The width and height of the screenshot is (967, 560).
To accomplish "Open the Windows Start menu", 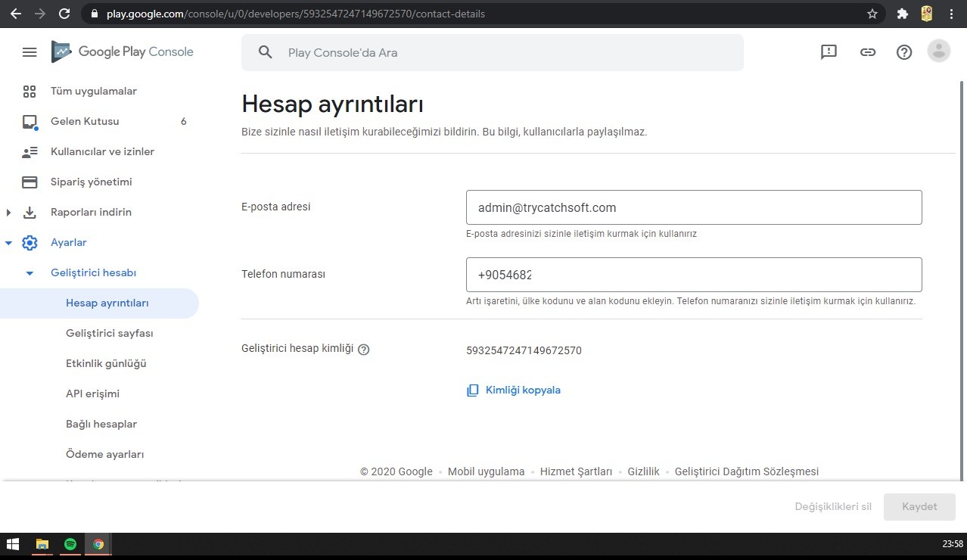I will [x=12, y=544].
